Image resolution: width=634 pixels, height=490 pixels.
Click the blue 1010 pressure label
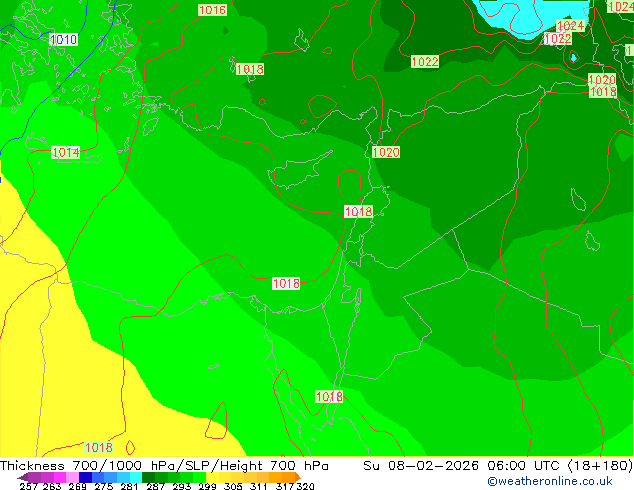[63, 40]
